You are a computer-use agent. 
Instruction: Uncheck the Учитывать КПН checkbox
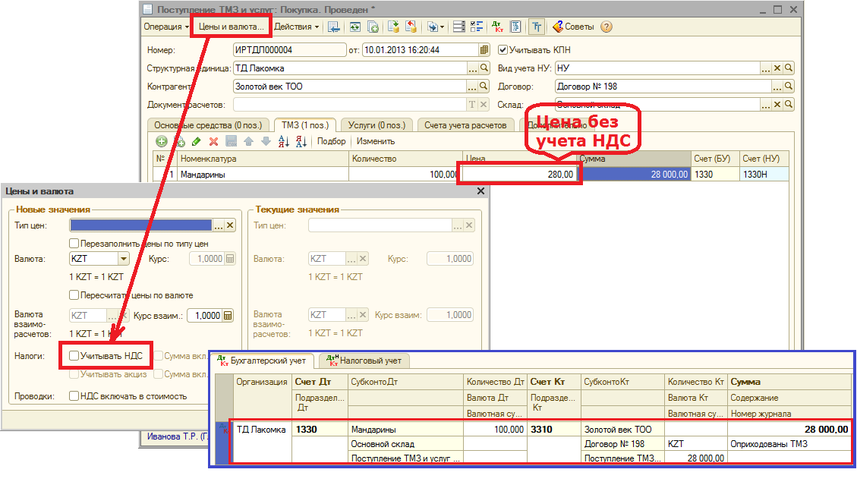(x=503, y=50)
